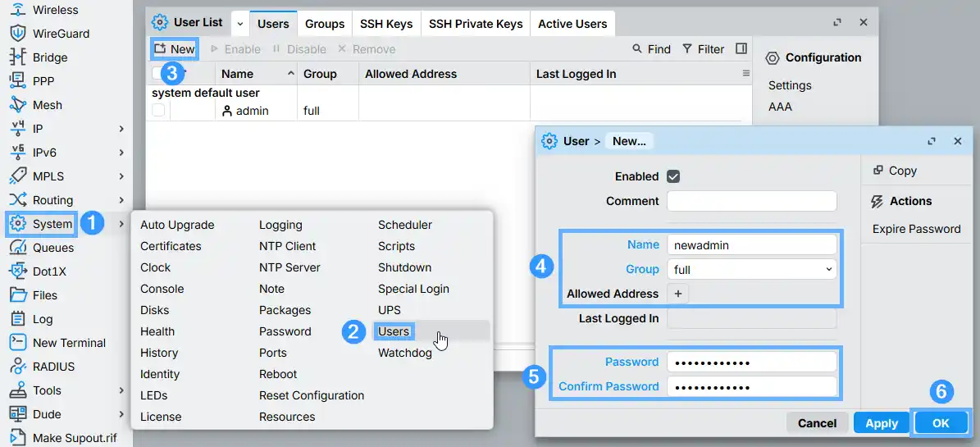Click the System gear icon in sidebar

coord(18,223)
